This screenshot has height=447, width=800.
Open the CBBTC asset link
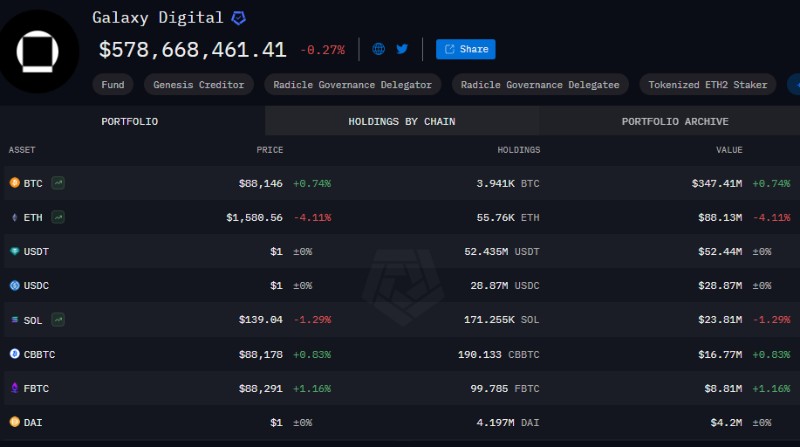click(x=39, y=353)
